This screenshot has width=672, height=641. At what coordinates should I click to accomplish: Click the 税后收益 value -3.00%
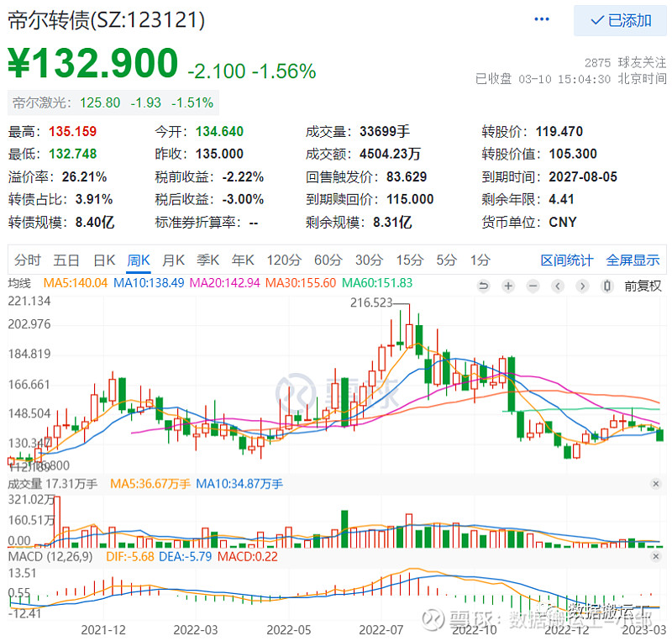coord(243,199)
